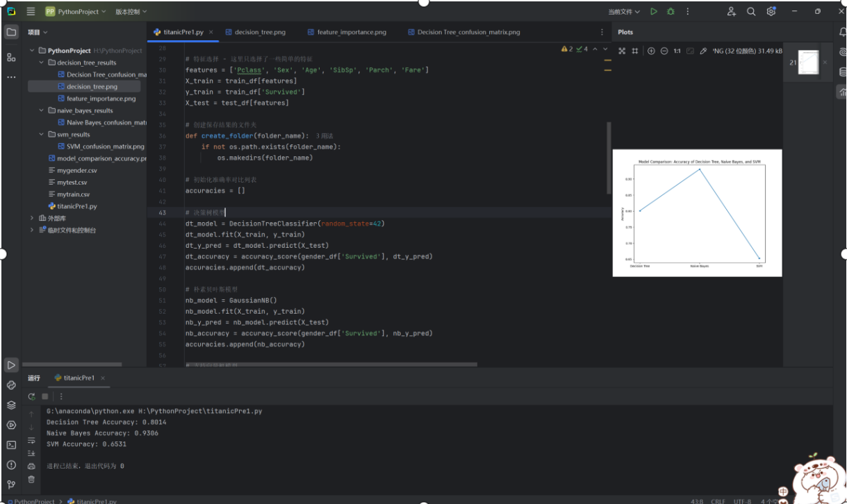This screenshot has height=504, width=847.
Task: Open more Run panel options
Action: point(60,396)
